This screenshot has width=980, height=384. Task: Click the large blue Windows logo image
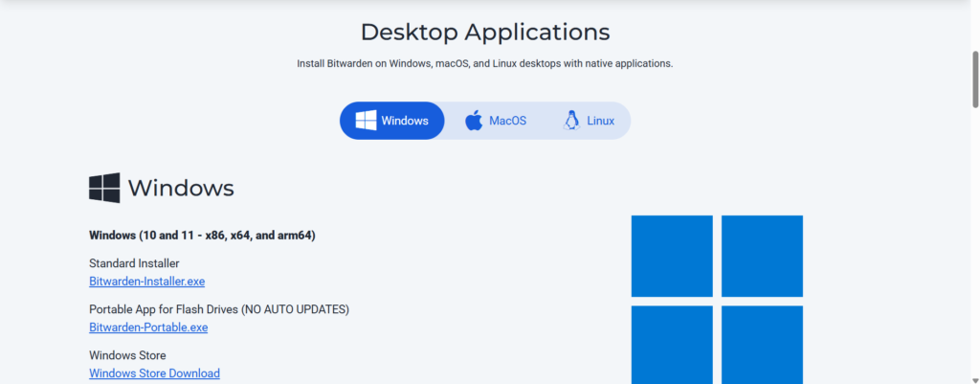pyautogui.click(x=717, y=300)
